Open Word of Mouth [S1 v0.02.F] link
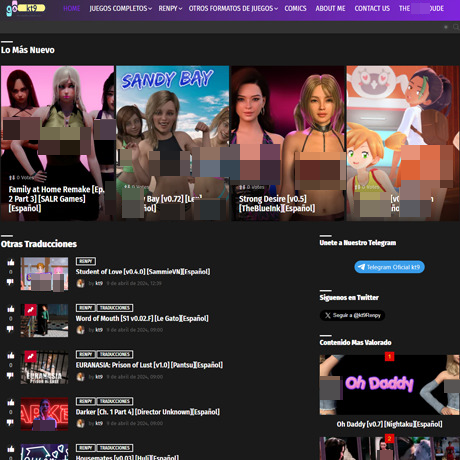The width and height of the screenshot is (460, 460). (142, 318)
